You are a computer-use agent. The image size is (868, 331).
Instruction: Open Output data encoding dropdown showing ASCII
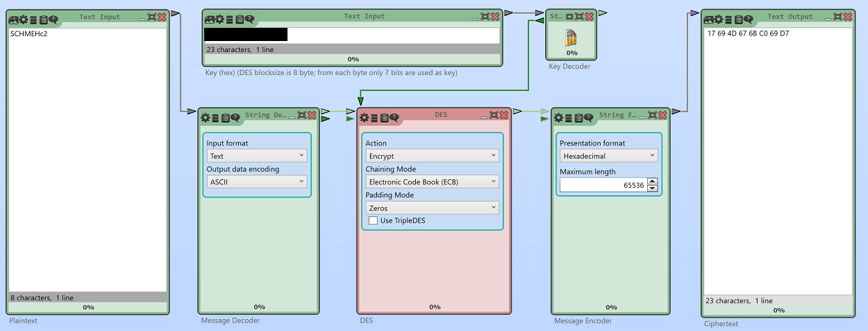click(257, 182)
